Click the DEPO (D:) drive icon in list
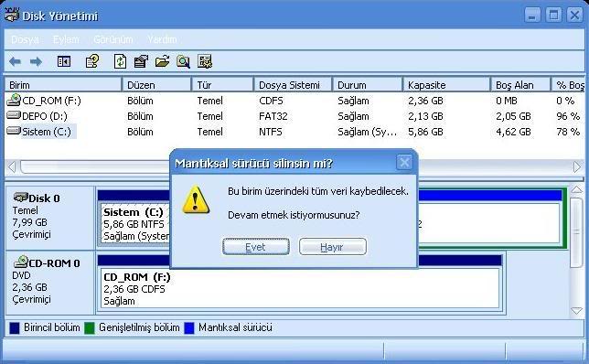 pos(14,115)
